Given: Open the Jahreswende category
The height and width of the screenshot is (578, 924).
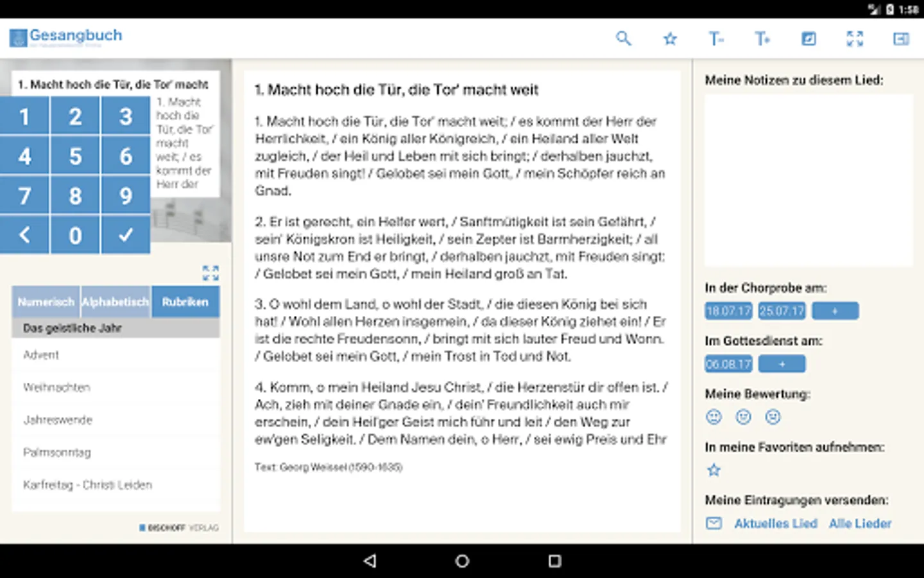Looking at the screenshot, I should tap(116, 420).
